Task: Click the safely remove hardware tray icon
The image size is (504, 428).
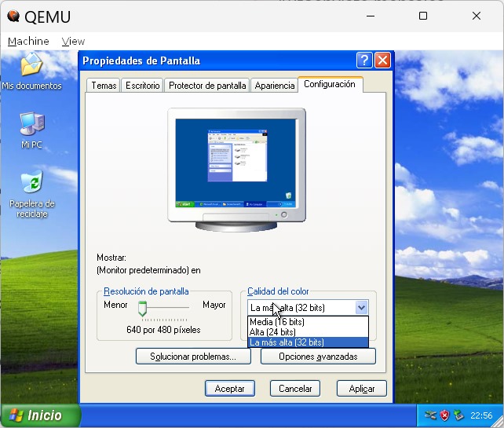Action: pyautogui.click(x=458, y=415)
